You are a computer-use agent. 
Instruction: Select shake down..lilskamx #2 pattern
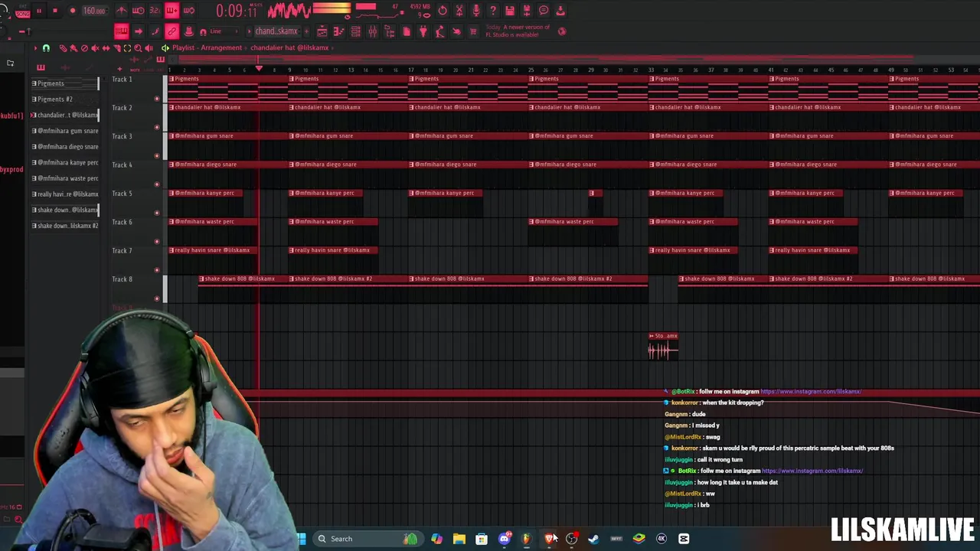tap(65, 226)
